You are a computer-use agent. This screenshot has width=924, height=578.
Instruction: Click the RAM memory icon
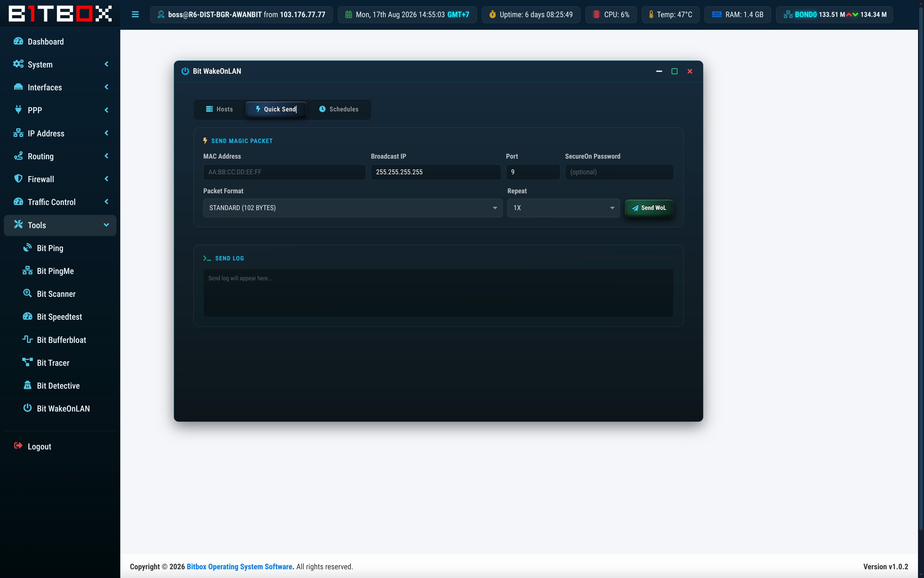(717, 14)
